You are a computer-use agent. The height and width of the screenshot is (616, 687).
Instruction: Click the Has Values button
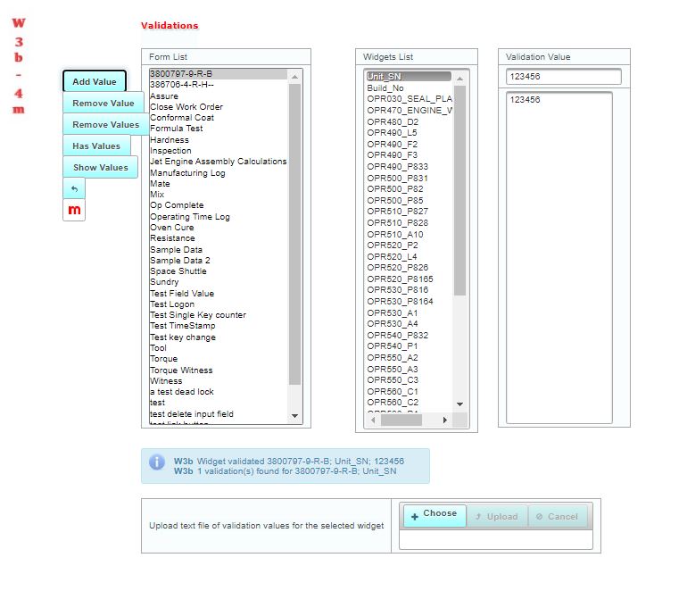[96, 146]
